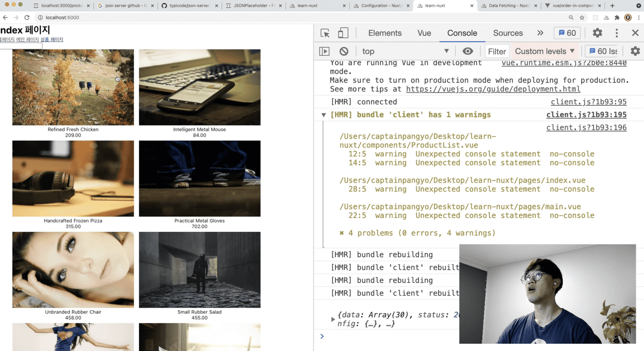Click the ProductList.vue file path warning text
The image size is (644, 351).
point(418,141)
